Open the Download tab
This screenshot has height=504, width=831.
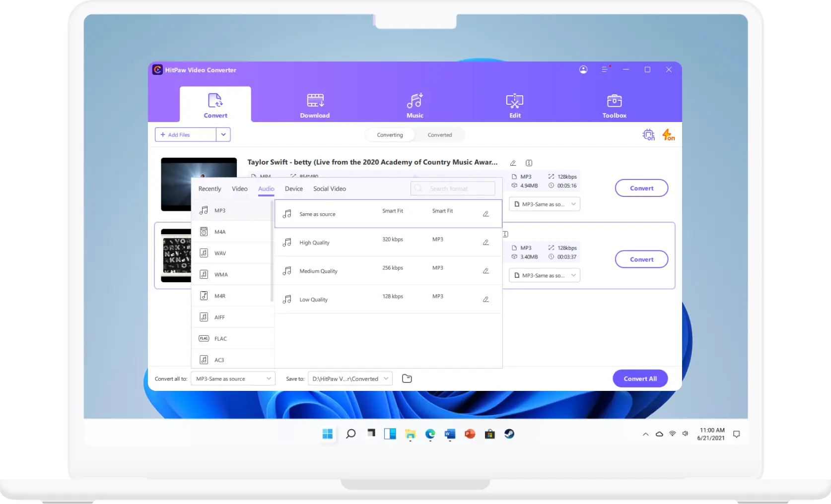click(x=315, y=106)
